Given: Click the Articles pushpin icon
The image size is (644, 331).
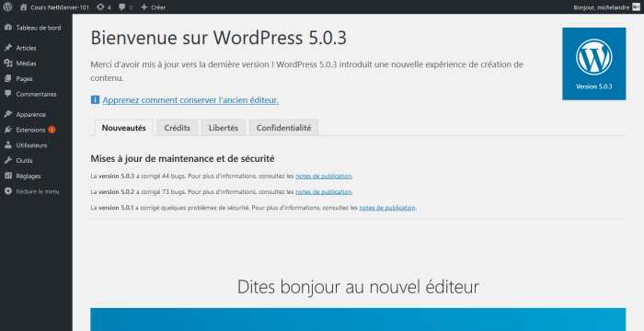Looking at the screenshot, I should click(x=8, y=48).
